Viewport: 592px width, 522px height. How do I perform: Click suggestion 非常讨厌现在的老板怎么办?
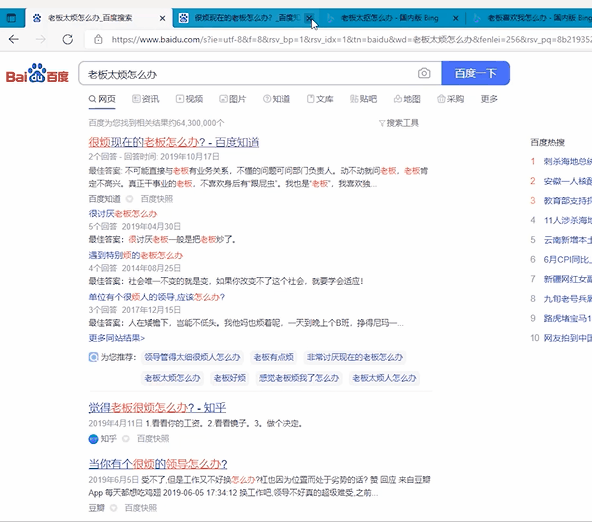[x=355, y=357]
